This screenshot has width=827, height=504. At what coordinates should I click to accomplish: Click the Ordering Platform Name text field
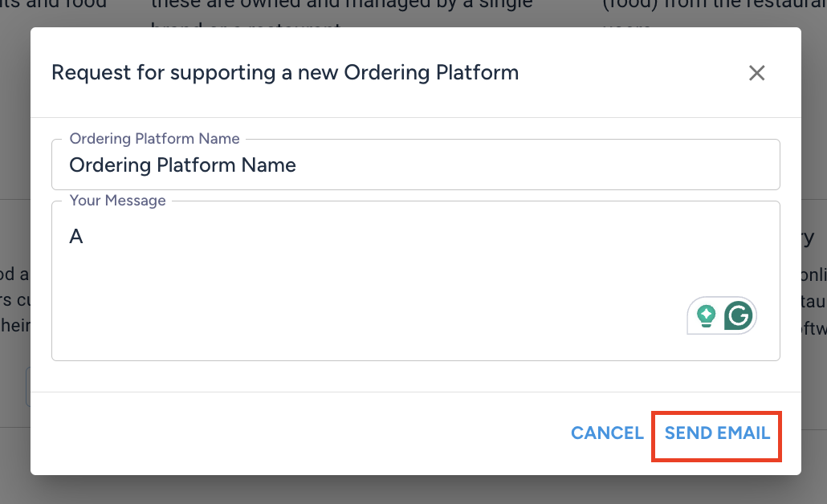pyautogui.click(x=416, y=165)
